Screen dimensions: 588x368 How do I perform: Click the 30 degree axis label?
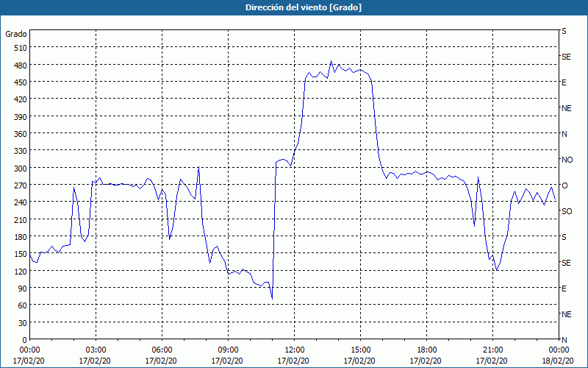pos(23,323)
